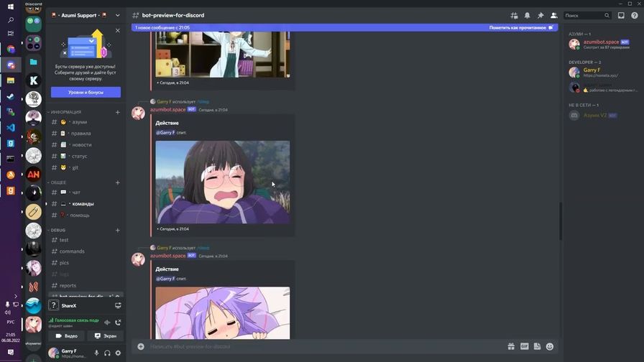Image resolution: width=644 pixels, height=362 pixels.
Task: Open the Threads icon in channel header
Action: pos(514,16)
